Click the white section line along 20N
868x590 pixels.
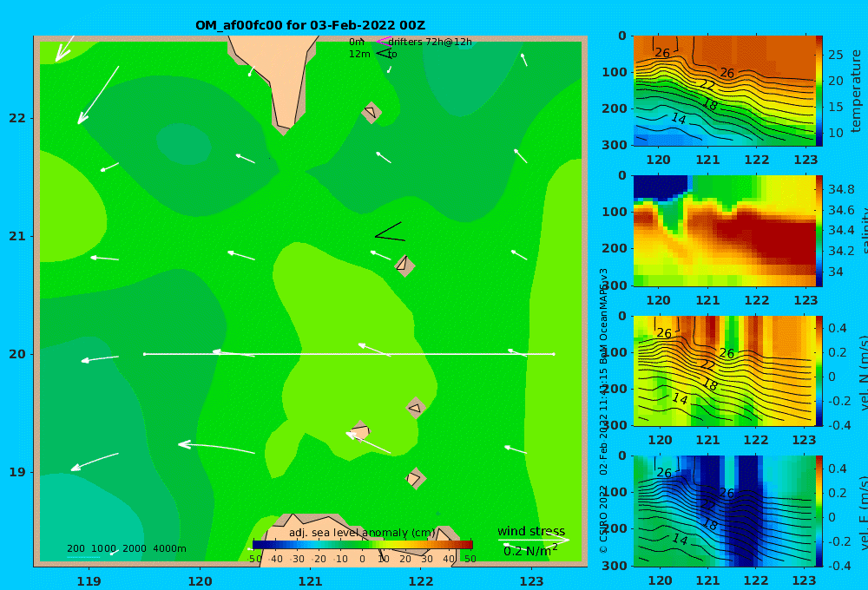point(349,354)
